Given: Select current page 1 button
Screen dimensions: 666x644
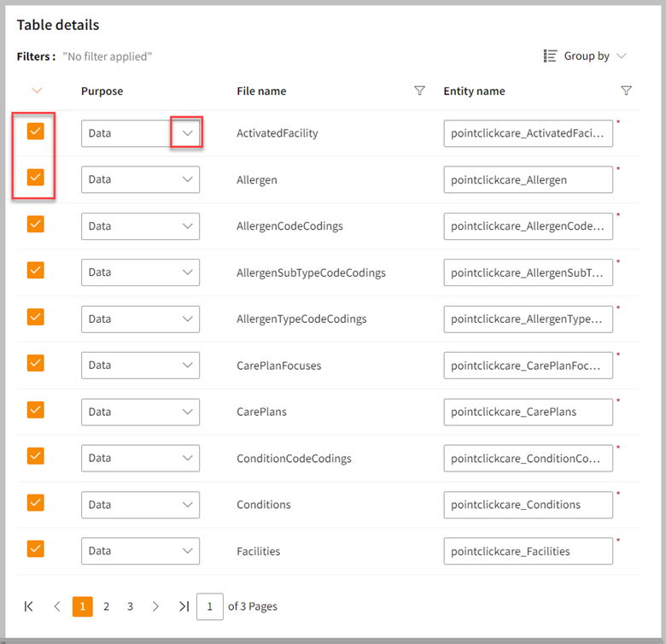Looking at the screenshot, I should [x=82, y=606].
